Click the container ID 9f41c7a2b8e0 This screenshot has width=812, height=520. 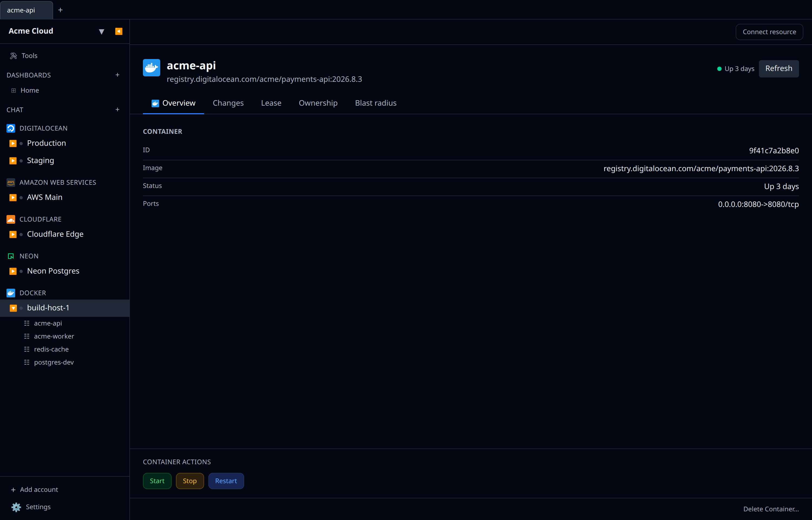(x=774, y=151)
